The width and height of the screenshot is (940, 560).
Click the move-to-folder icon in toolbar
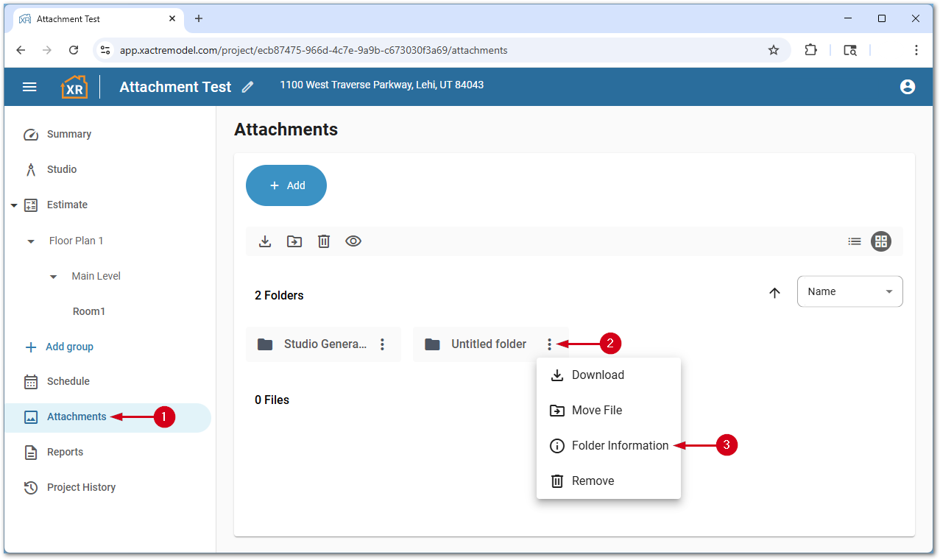click(294, 241)
